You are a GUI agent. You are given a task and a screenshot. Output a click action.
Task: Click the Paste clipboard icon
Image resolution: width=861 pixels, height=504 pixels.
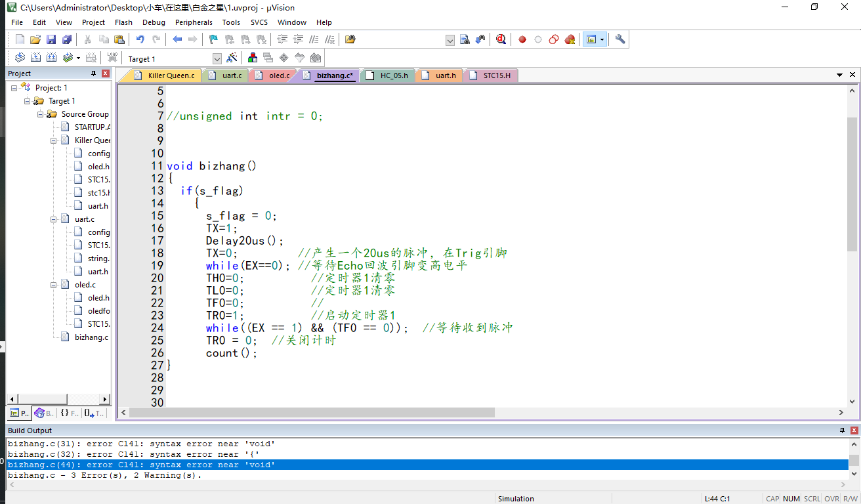[x=119, y=39]
